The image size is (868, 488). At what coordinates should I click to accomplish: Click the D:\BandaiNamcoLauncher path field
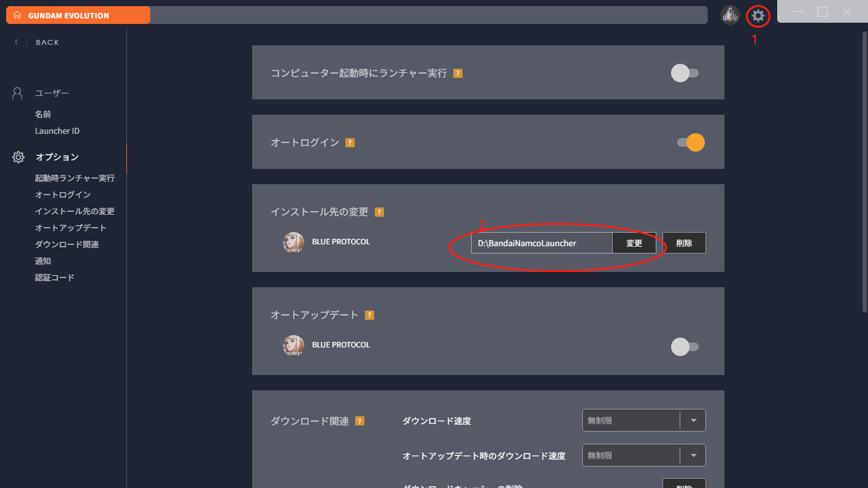(x=542, y=243)
